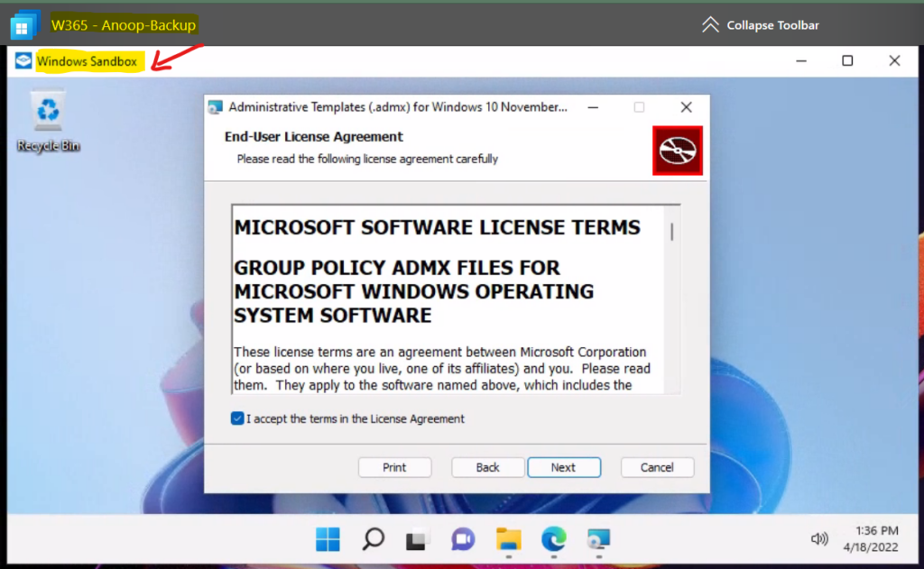The width and height of the screenshot is (924, 569).
Task: Click the license text scrollbar thumb
Action: pos(671,232)
